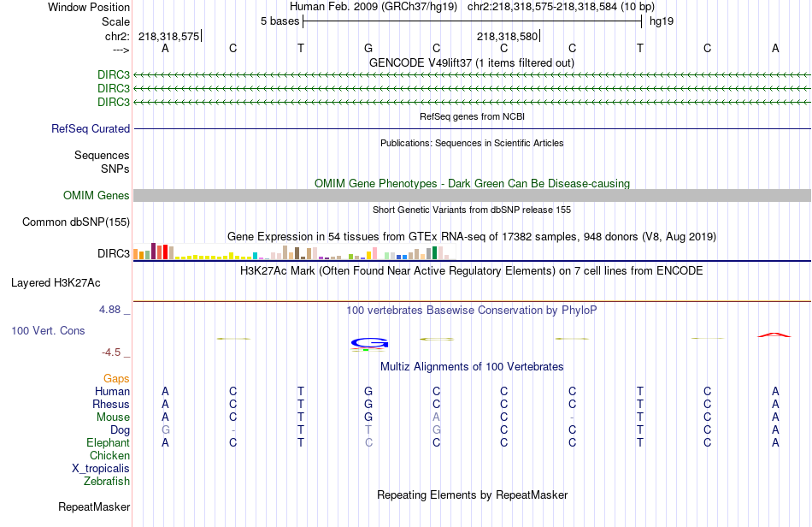Click the Window Position track label
The height and width of the screenshot is (527, 812).
coord(89,7)
